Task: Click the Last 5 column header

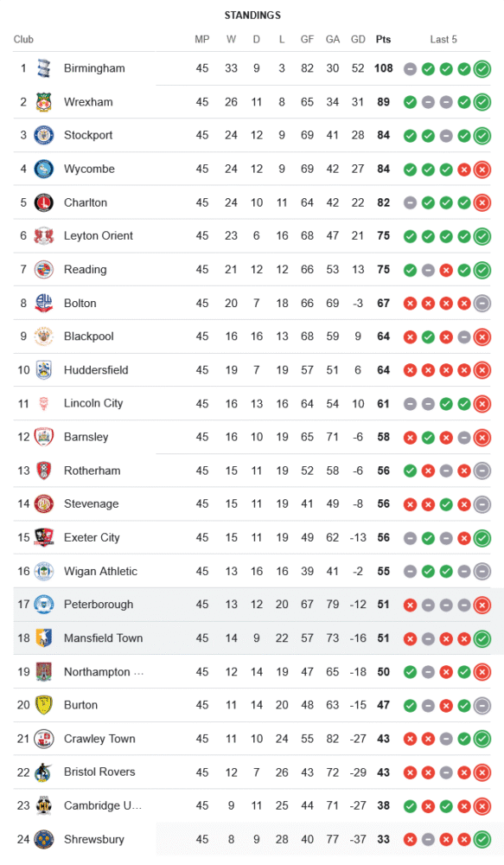Action: (443, 39)
